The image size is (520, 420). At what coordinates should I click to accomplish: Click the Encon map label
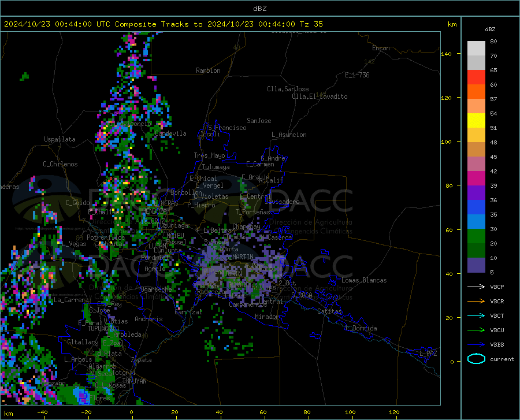[381, 48]
